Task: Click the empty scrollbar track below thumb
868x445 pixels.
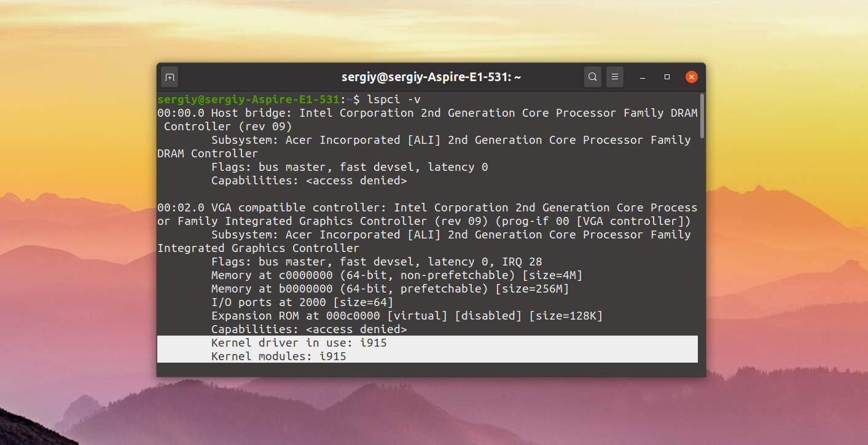Action: 702,252
